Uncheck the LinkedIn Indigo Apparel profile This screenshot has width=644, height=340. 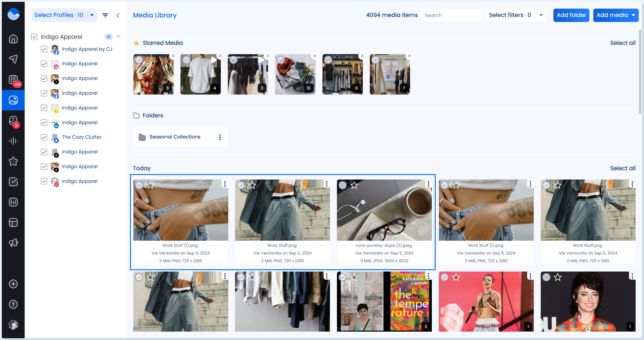pos(44,123)
